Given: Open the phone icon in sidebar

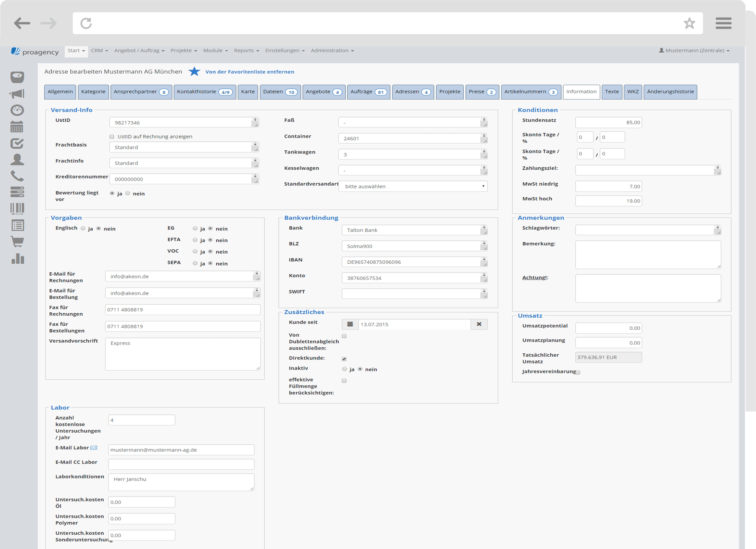Looking at the screenshot, I should (17, 176).
